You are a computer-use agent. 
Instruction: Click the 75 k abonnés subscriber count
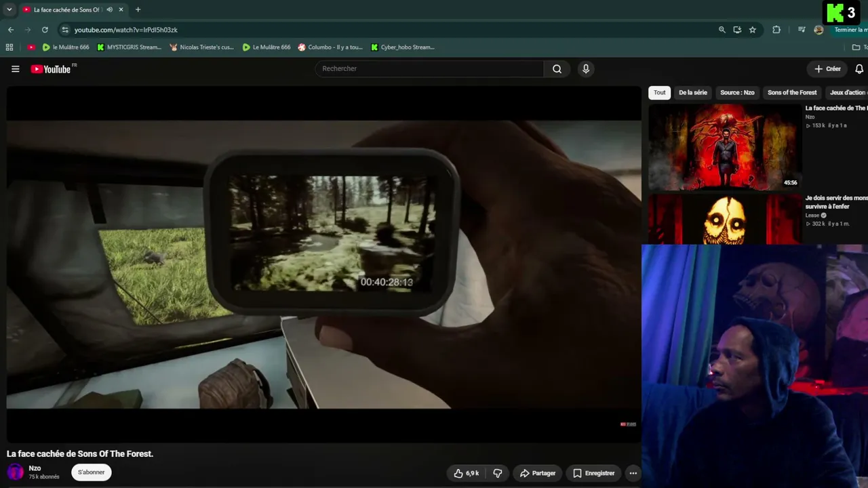[x=44, y=477]
